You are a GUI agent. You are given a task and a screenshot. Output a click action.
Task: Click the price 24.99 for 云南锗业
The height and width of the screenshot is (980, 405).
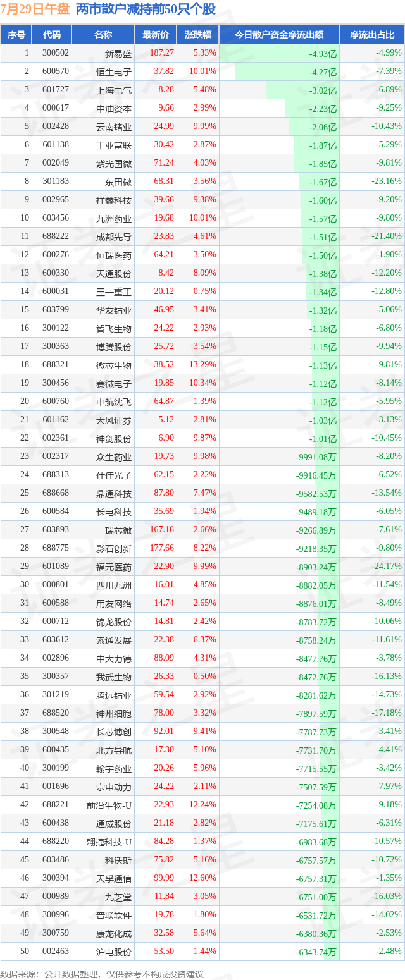tap(163, 126)
